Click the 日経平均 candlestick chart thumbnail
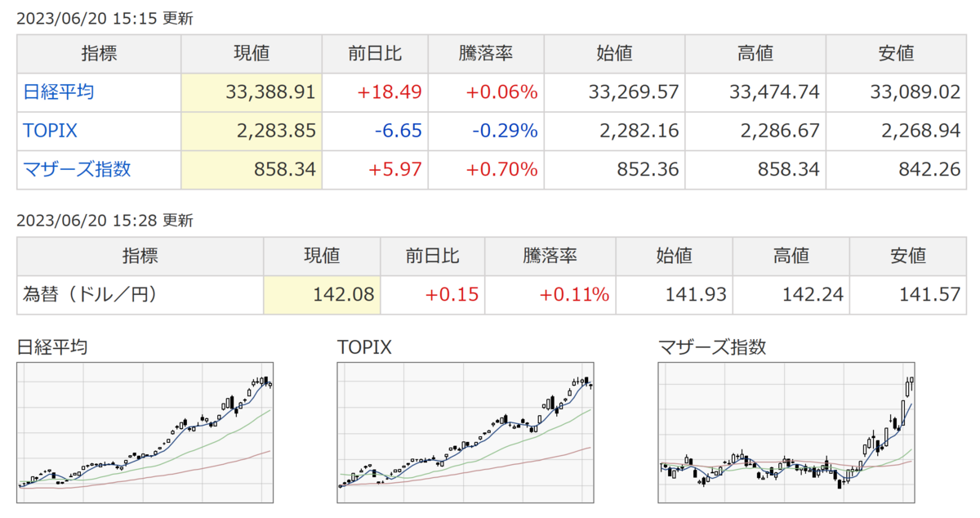 click(x=145, y=432)
